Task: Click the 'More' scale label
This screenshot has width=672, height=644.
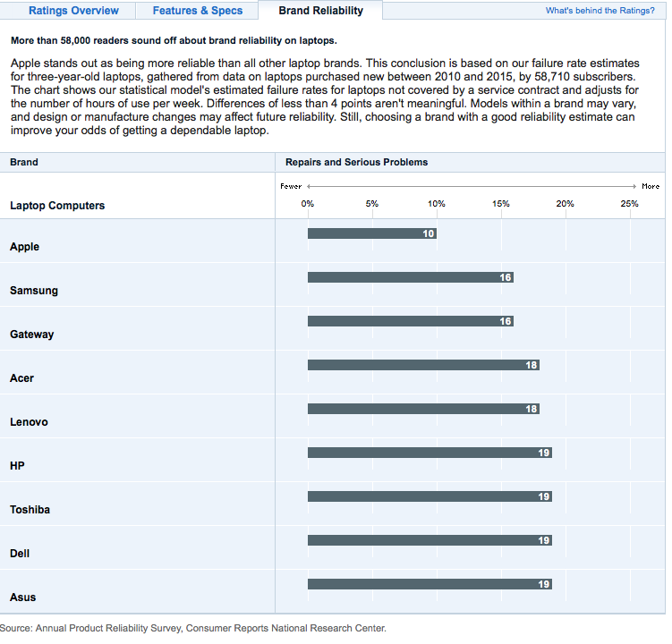Action: coord(651,186)
